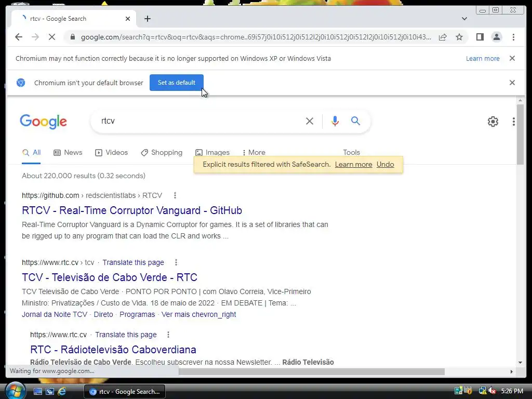Click Ver mais chevron_right link

coord(198,314)
